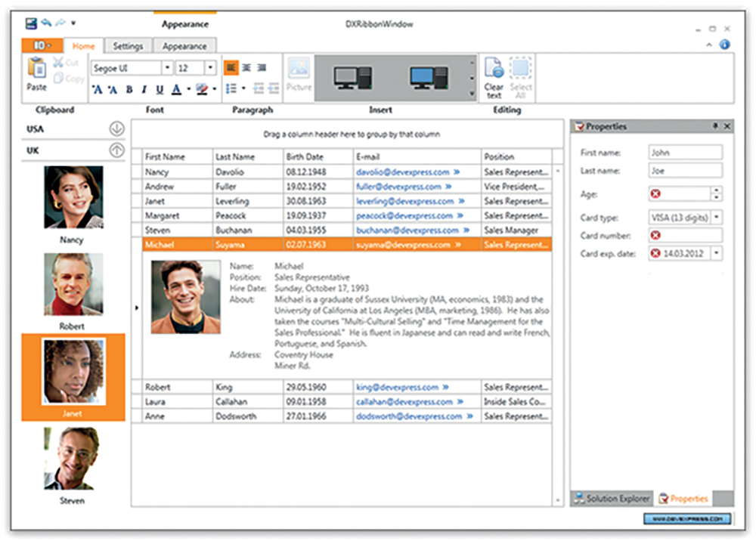756x541 pixels.
Task: Open the Solution Explorer tab
Action: coord(612,499)
